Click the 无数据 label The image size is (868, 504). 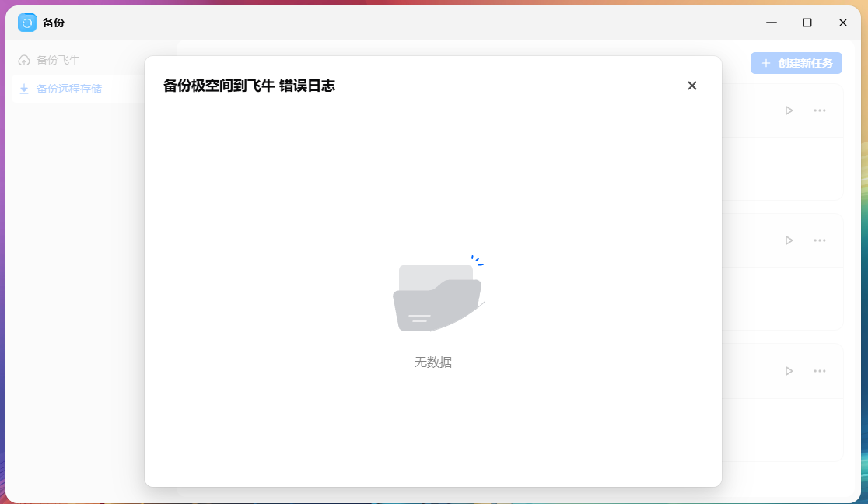point(433,362)
